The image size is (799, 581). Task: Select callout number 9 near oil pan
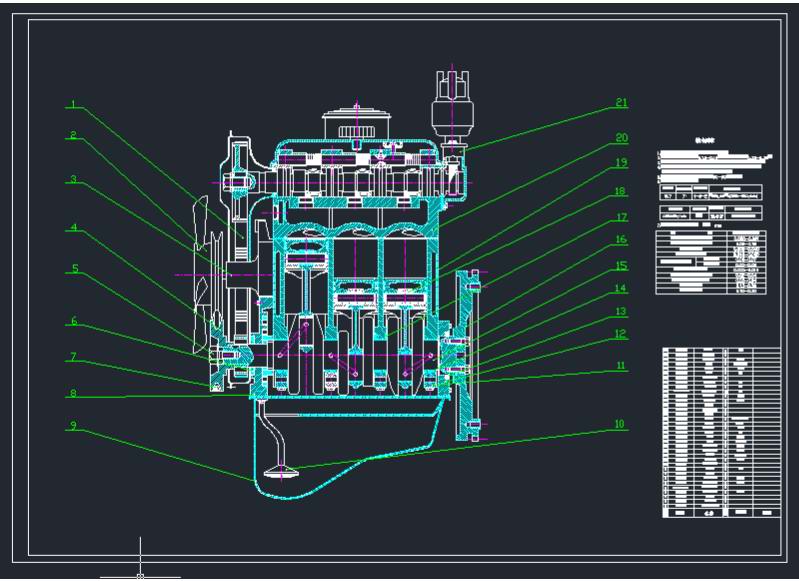click(x=73, y=425)
